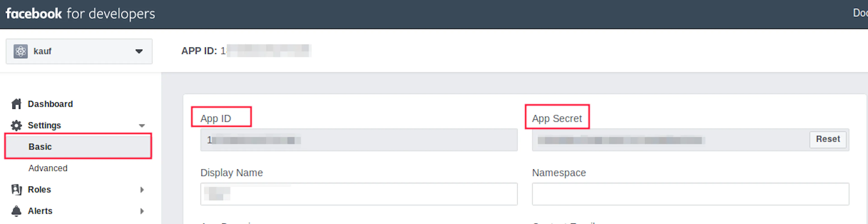Click the Roles icon in sidebar
Screen dimensions: 868x224
coord(16,189)
